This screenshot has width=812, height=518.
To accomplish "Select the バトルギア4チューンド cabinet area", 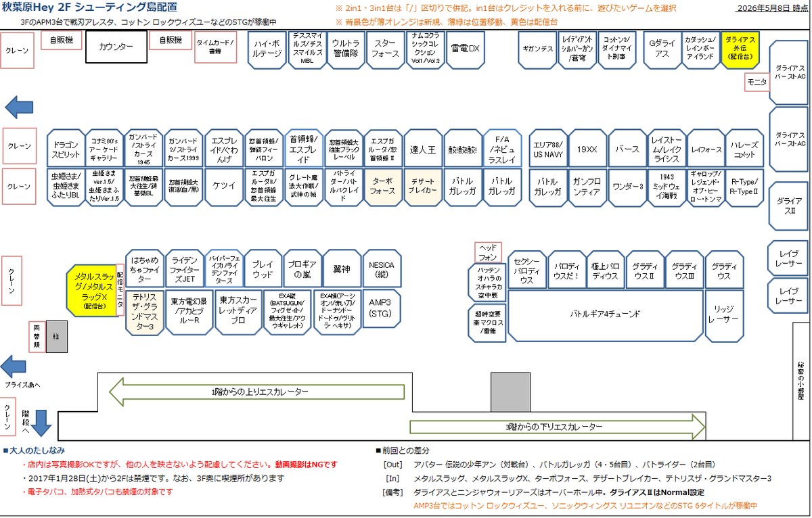I will point(606,315).
